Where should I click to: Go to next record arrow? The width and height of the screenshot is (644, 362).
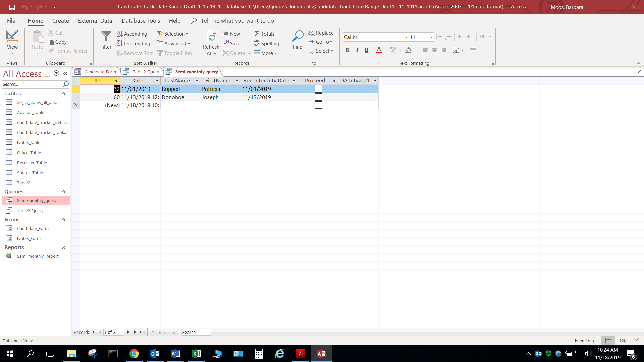click(x=128, y=332)
